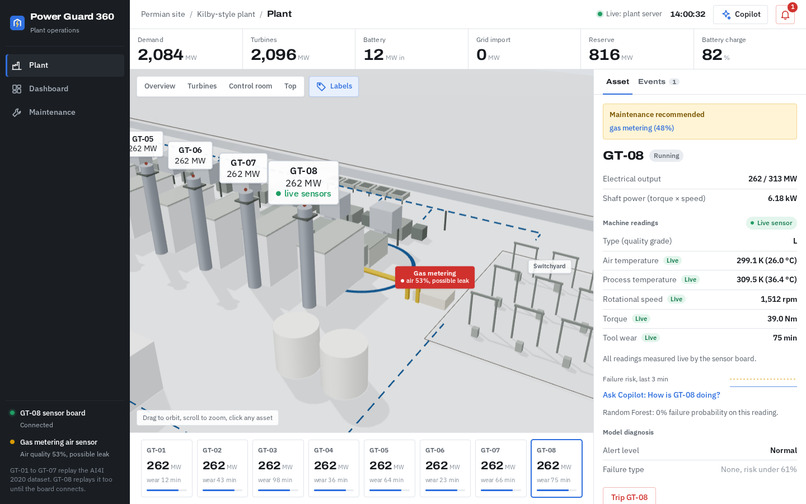The image size is (806, 504).
Task: Switch to Control room camera view
Action: tap(250, 86)
